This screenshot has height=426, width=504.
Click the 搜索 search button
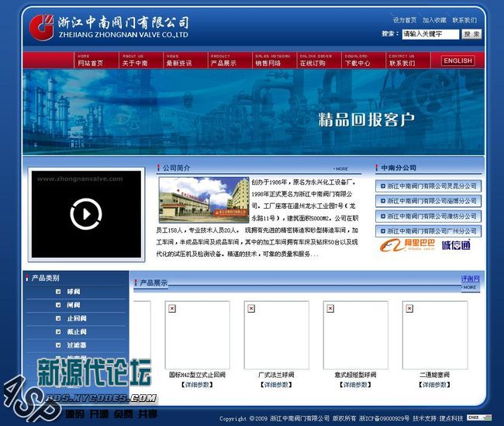(471, 34)
